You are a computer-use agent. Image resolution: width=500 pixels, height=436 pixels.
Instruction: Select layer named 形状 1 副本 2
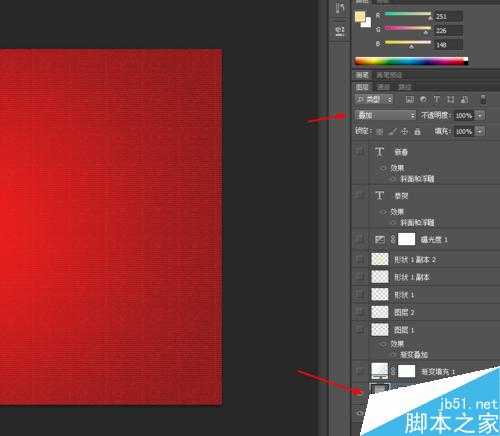(415, 260)
